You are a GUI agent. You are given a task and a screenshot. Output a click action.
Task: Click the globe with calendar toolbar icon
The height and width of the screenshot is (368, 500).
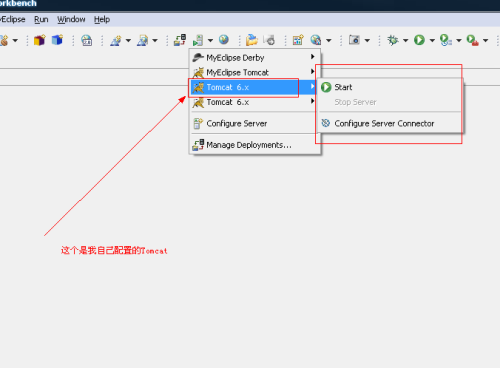coord(87,40)
